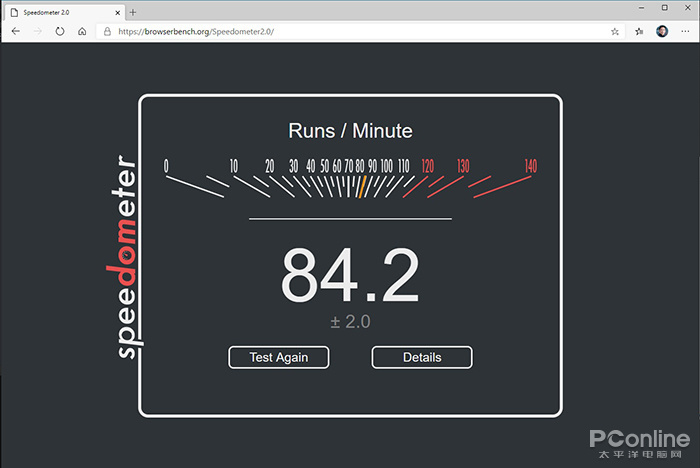Click the Runs / Minute heading
This screenshot has width=700, height=468.
coord(350,131)
